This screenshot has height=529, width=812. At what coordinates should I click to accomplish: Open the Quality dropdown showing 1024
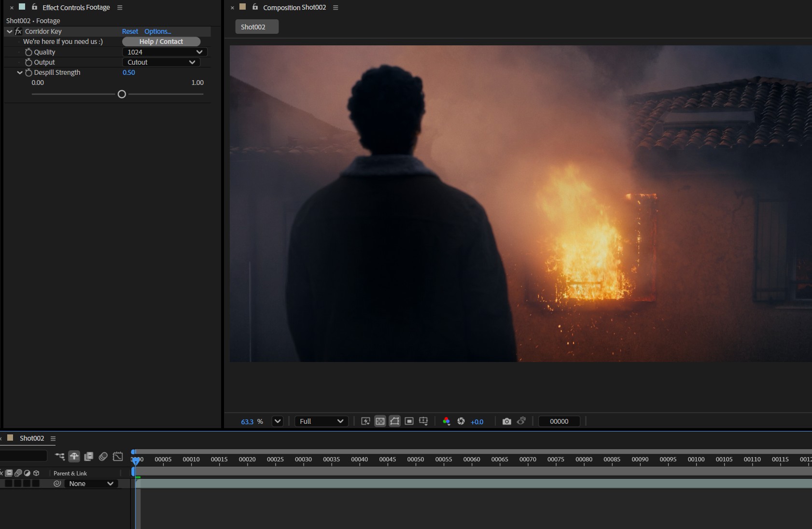pos(165,52)
